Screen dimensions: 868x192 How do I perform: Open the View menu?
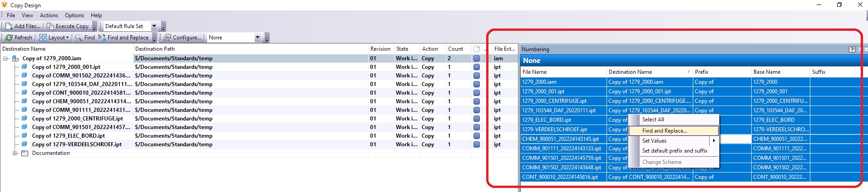(x=27, y=15)
